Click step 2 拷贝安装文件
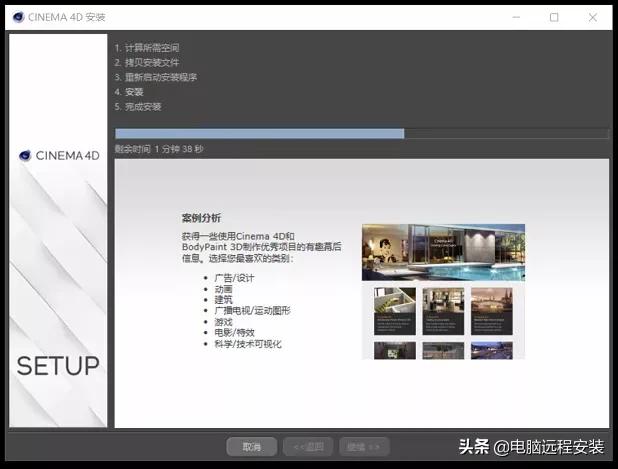Screen dimensions: 618x469 pos(147,62)
